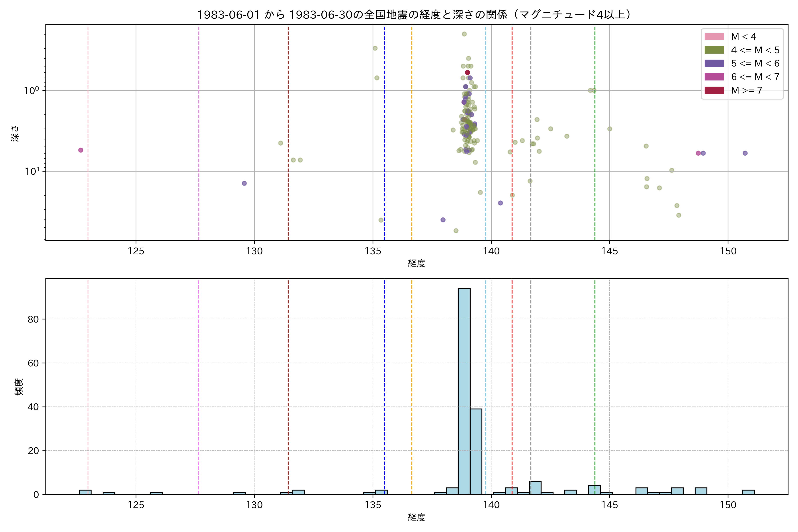
Task: Click the topmost olive scatter point above cluster
Action: pos(464,34)
